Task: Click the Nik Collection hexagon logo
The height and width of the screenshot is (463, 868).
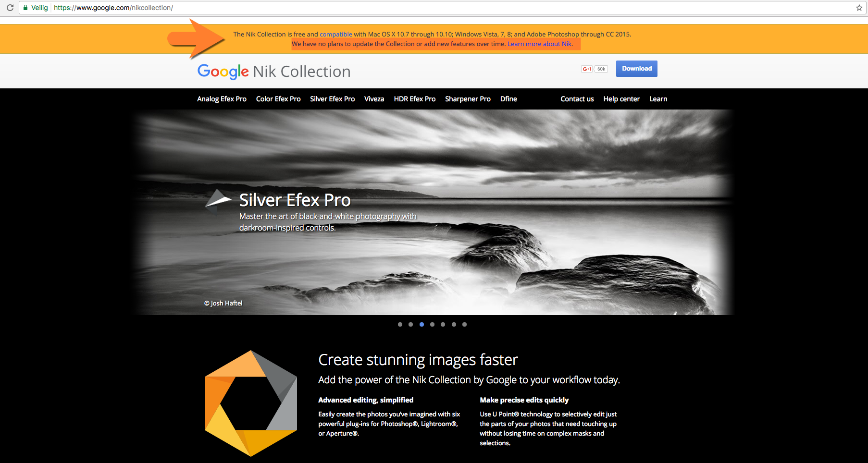Action: [251, 403]
